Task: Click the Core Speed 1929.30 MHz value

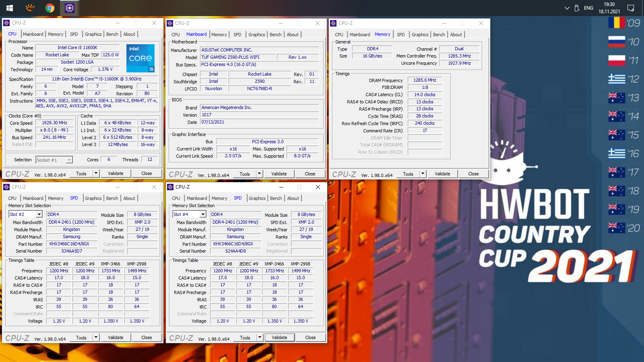Action: (55, 123)
